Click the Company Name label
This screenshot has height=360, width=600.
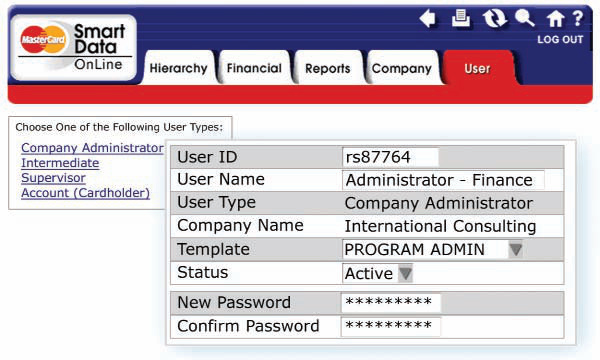[x=240, y=225]
